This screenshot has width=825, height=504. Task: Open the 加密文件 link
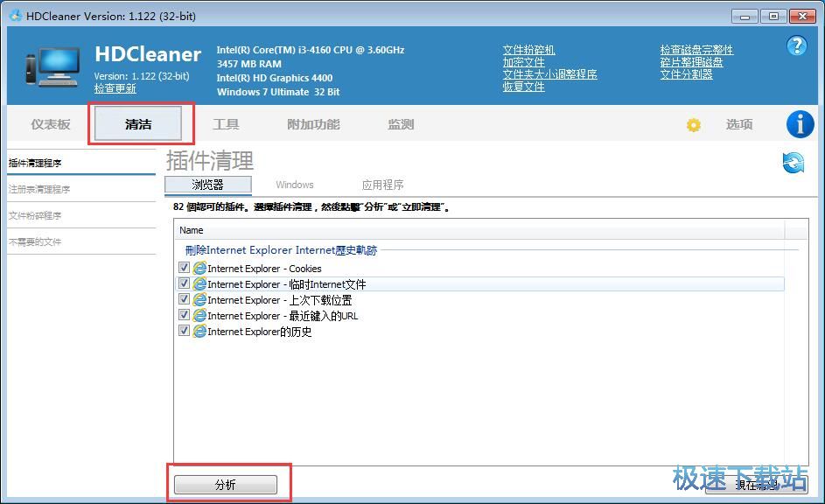point(523,62)
